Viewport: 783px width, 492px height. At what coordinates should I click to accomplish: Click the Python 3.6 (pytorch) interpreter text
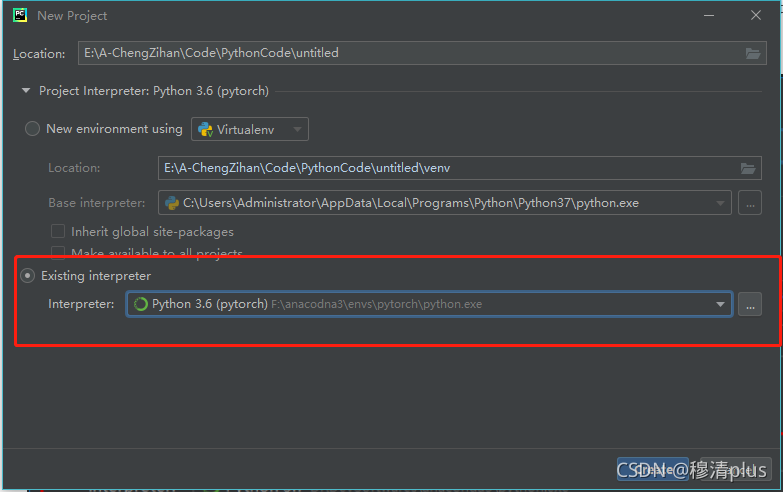pyautogui.click(x=210, y=304)
